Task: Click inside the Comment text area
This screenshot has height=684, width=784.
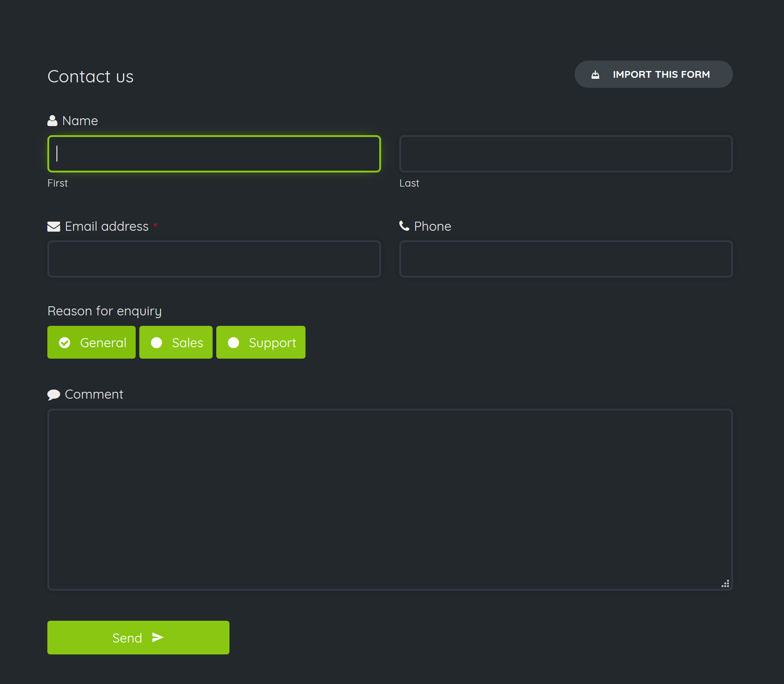Action: coord(390,500)
